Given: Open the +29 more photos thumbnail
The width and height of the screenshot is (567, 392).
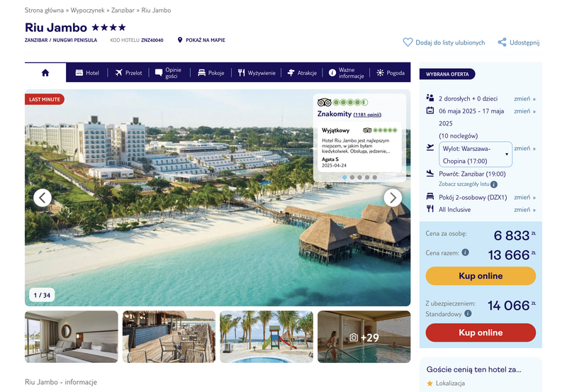Looking at the screenshot, I should click(x=364, y=337).
